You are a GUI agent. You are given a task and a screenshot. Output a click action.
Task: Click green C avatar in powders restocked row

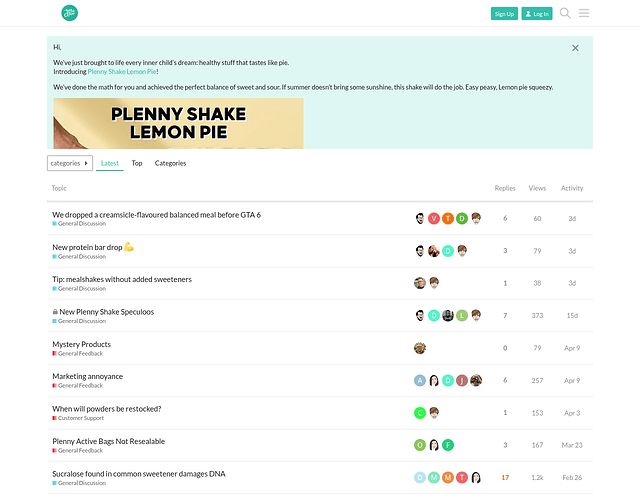coord(420,413)
